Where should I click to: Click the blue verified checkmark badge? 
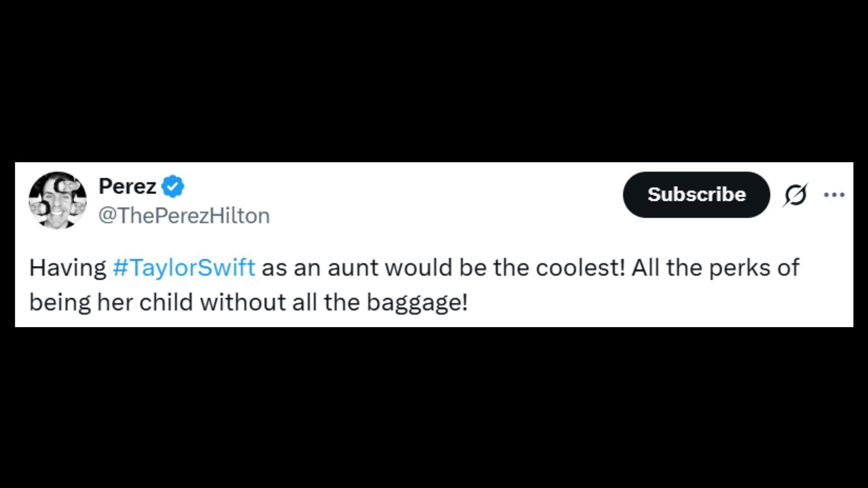pyautogui.click(x=173, y=186)
